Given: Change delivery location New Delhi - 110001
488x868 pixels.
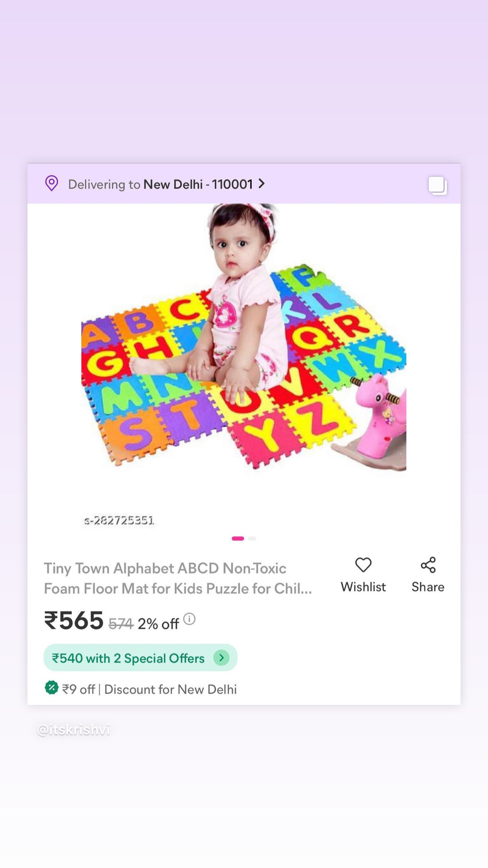Looking at the screenshot, I should (198, 184).
